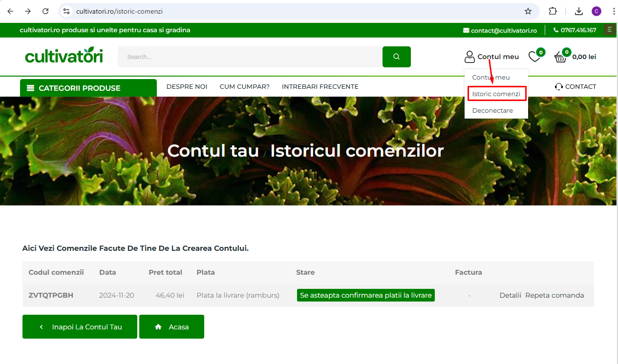Click Repeta comanda for order ZVTQTPGBH
This screenshot has width=618, height=364.
[554, 295]
